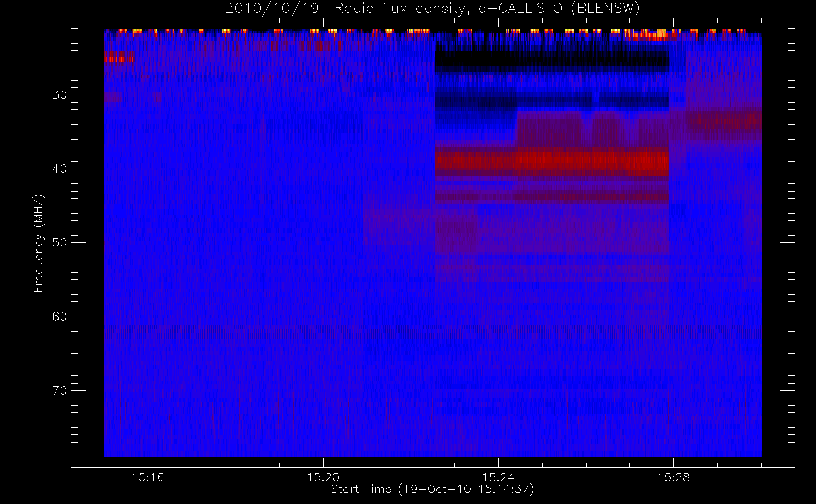
Task: Click the 15:16 time tick label
Action: click(x=148, y=477)
